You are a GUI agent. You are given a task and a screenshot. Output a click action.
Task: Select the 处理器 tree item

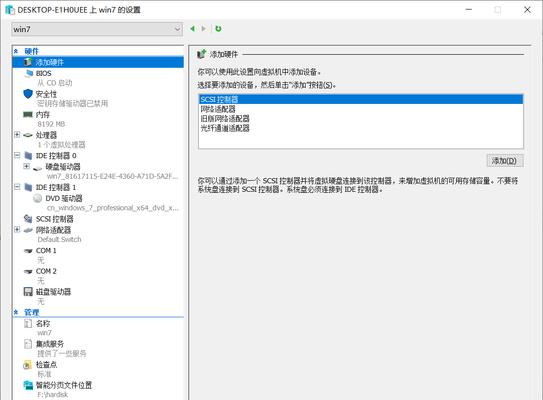(x=46, y=135)
